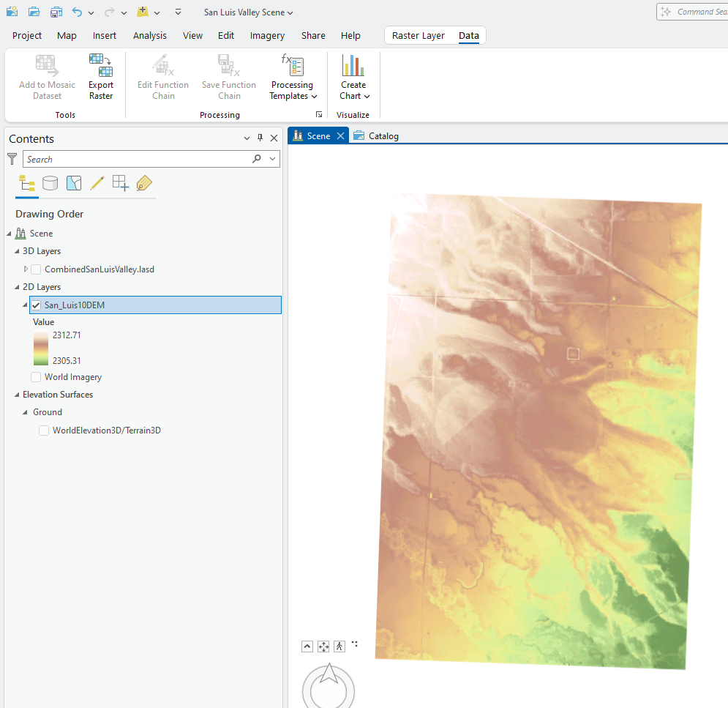Select List By Editing pencil icon
This screenshot has width=728, height=708.
[x=97, y=183]
